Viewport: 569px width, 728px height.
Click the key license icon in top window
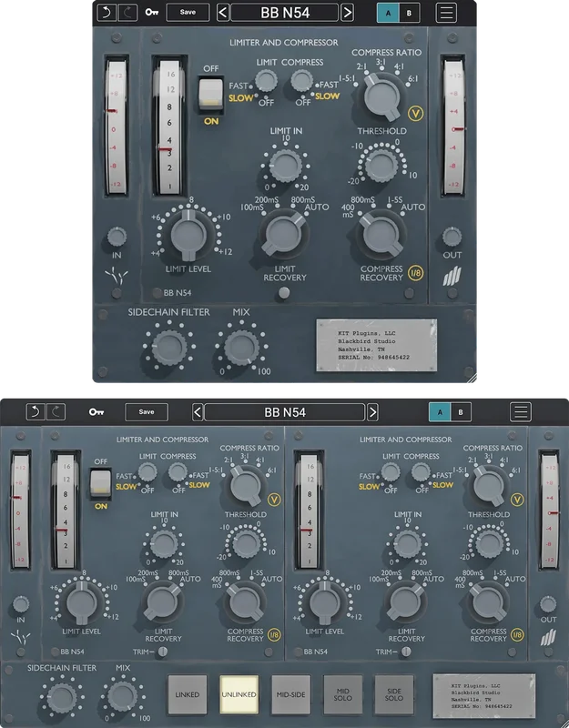(x=152, y=12)
